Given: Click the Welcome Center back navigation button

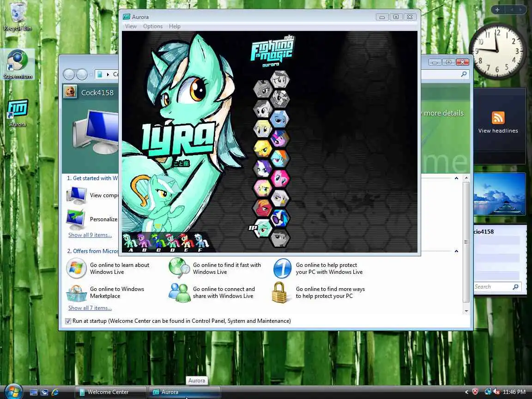Looking at the screenshot, I should tap(69, 74).
